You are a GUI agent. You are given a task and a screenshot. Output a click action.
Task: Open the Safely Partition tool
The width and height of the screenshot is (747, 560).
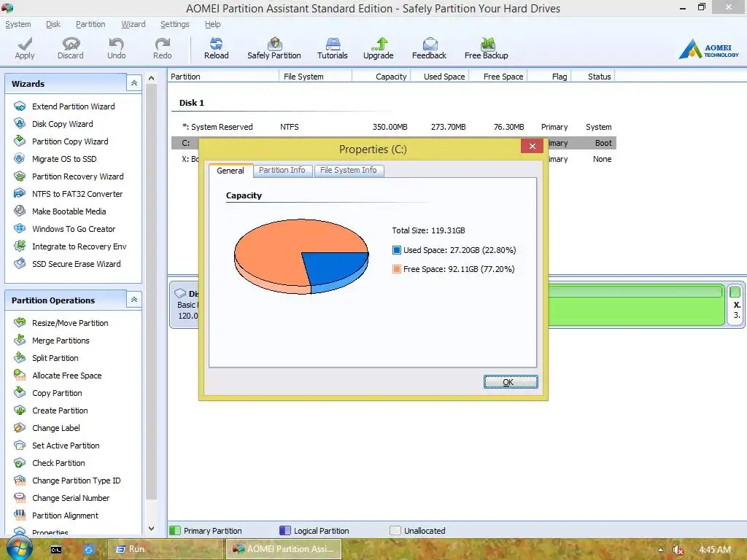coord(274,49)
